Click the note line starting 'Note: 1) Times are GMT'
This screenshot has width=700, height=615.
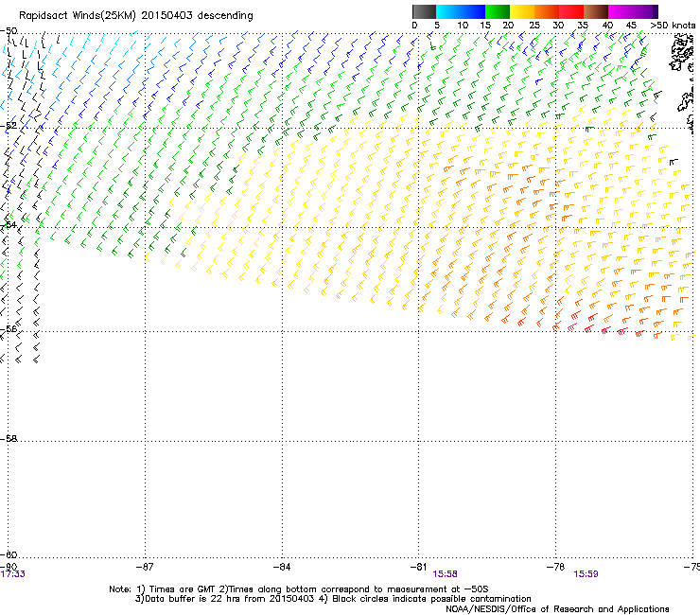click(x=299, y=589)
